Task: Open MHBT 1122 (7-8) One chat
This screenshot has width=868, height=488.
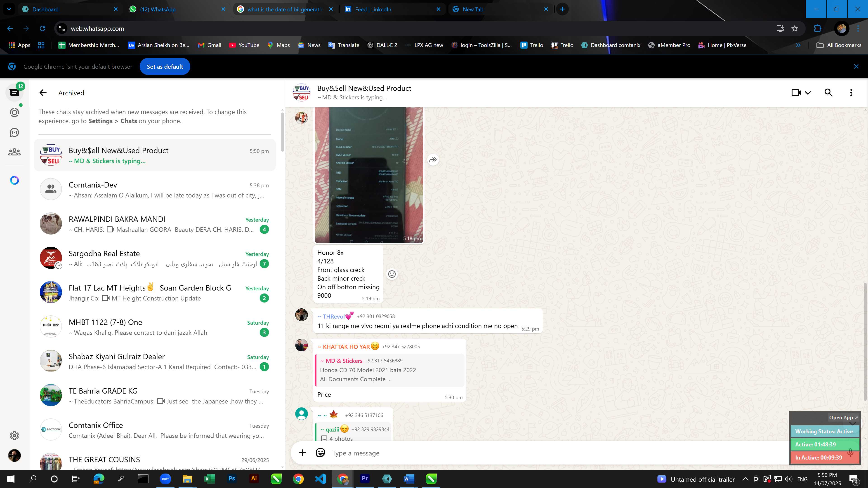Action: coord(155,327)
